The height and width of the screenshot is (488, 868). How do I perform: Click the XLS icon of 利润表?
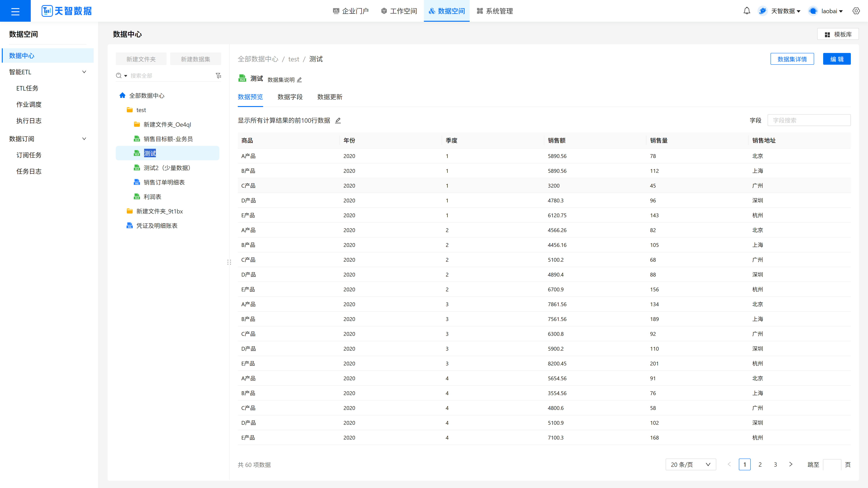click(x=137, y=197)
